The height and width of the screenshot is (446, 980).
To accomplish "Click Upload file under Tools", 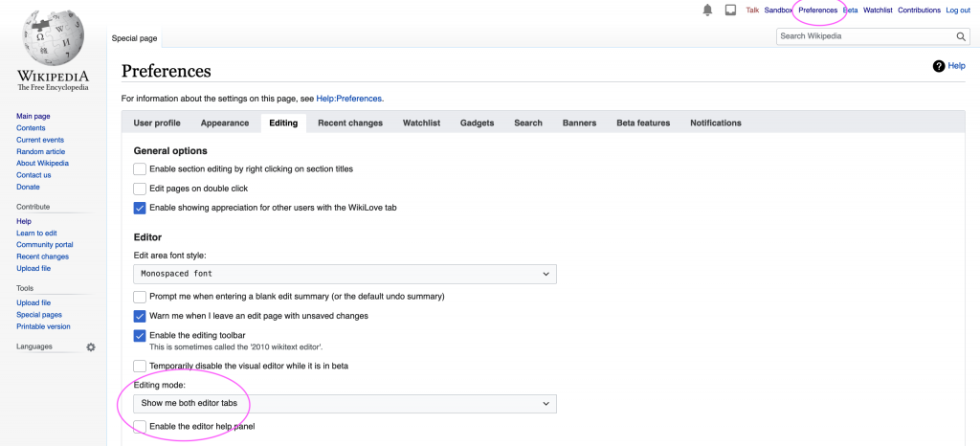I will click(33, 303).
